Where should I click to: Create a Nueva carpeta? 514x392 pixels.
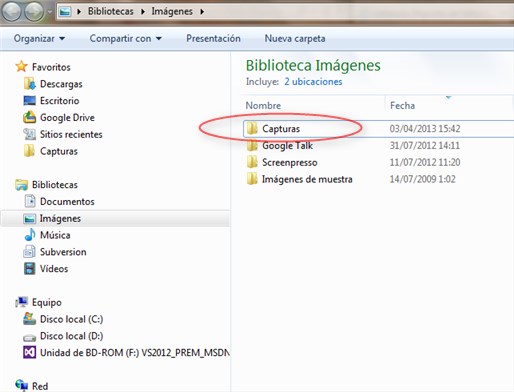[x=295, y=38]
